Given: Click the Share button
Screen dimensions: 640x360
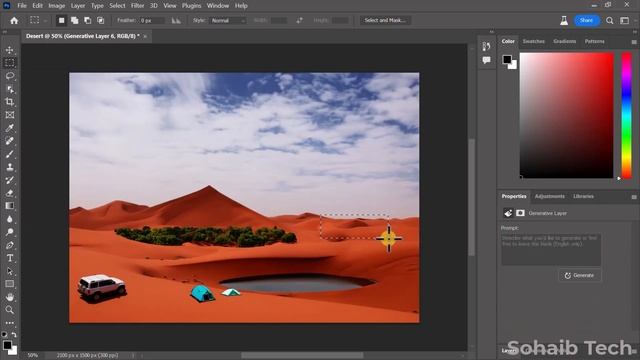Looking at the screenshot, I should (587, 20).
